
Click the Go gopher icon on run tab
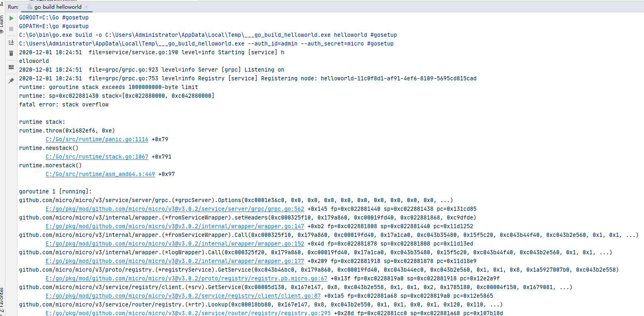pos(29,7)
